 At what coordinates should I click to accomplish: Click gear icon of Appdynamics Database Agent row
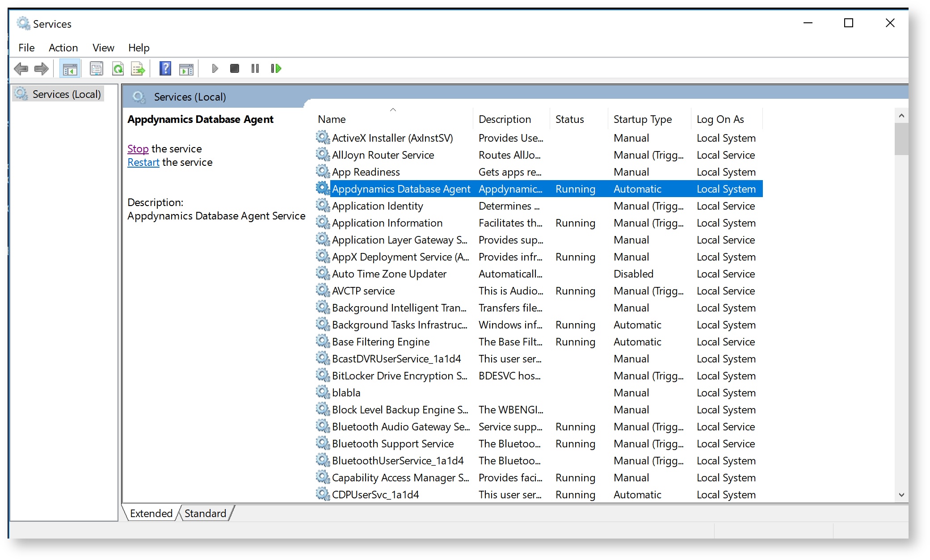[323, 188]
